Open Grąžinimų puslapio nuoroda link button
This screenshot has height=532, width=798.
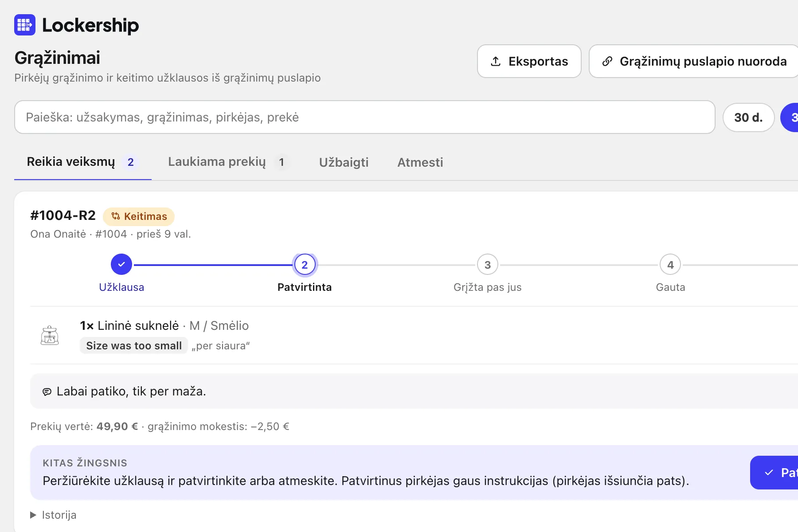(x=694, y=61)
